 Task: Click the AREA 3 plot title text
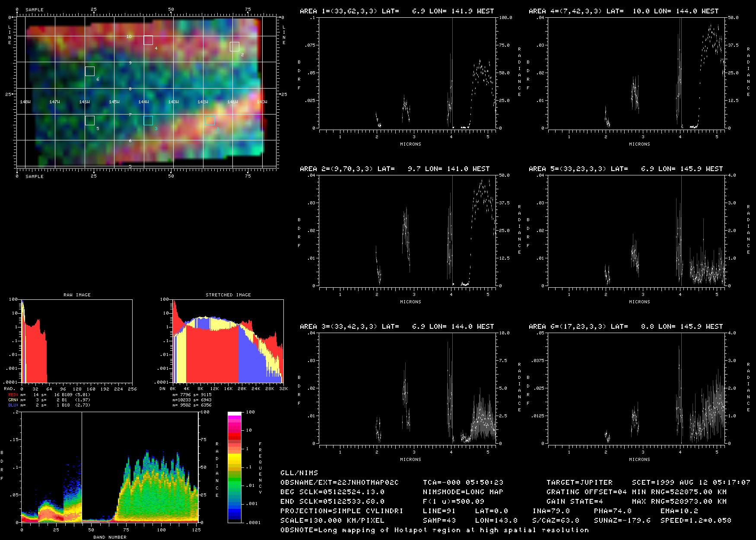(x=397, y=327)
